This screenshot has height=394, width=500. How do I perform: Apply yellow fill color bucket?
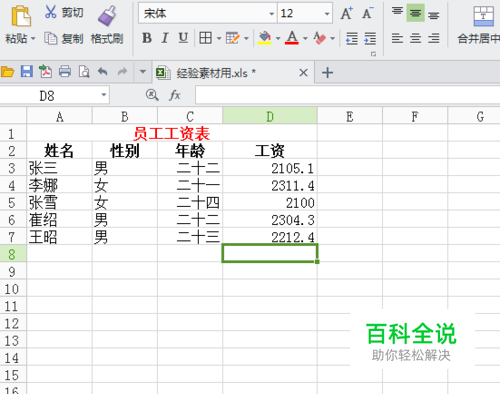pos(265,38)
